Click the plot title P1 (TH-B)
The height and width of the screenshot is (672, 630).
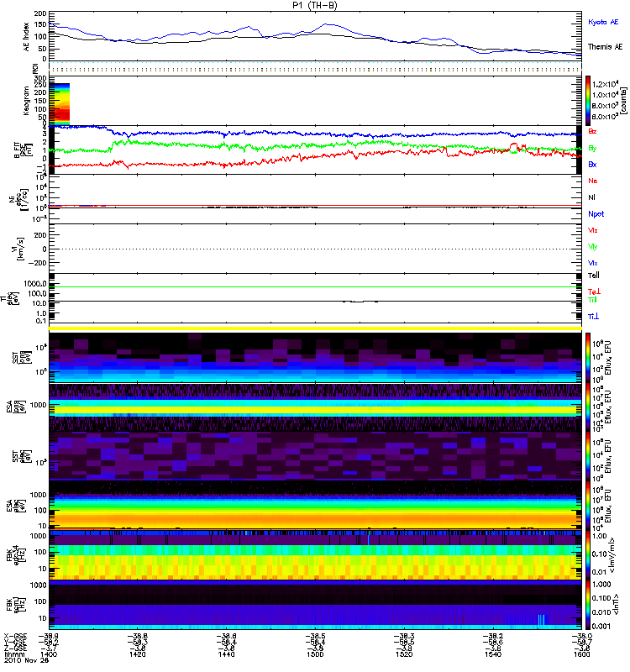pyautogui.click(x=315, y=5)
